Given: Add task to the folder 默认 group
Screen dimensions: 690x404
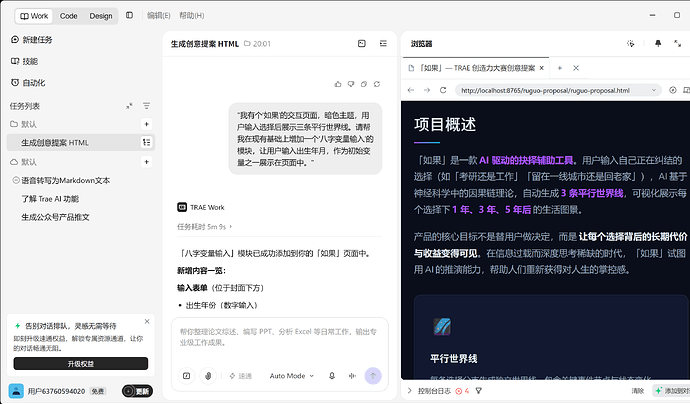Looking at the screenshot, I should pos(147,124).
